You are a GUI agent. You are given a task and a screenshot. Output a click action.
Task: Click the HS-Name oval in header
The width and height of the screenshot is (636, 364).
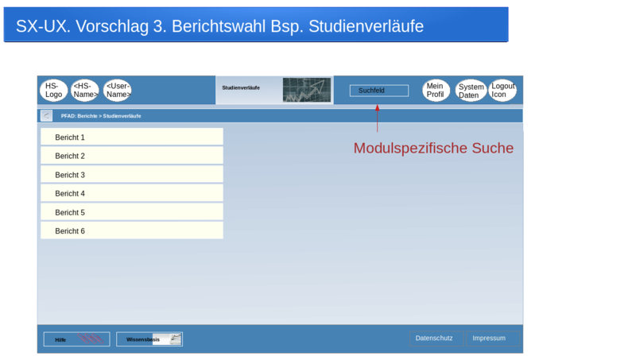tap(85, 91)
